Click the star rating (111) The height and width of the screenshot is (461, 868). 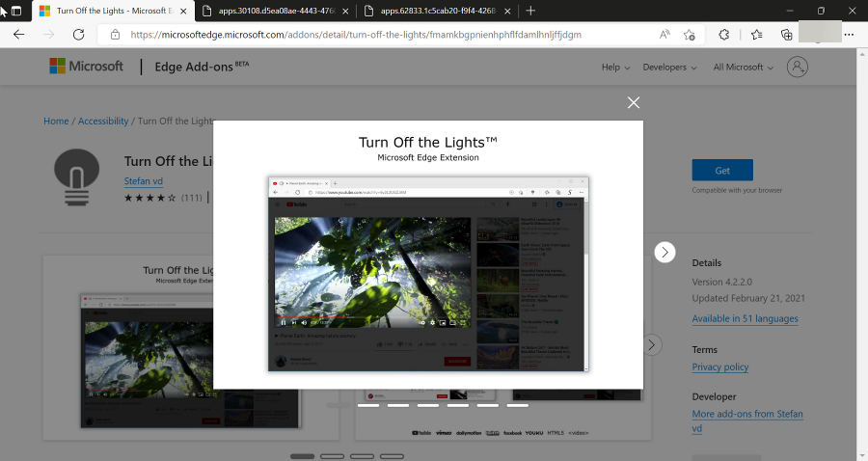tap(163, 198)
